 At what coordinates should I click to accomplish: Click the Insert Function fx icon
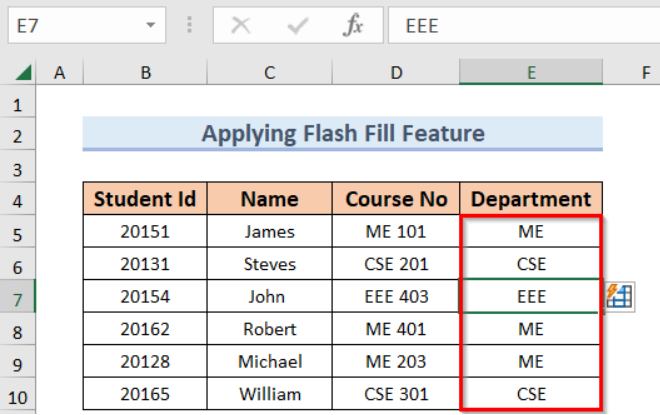coord(353,25)
